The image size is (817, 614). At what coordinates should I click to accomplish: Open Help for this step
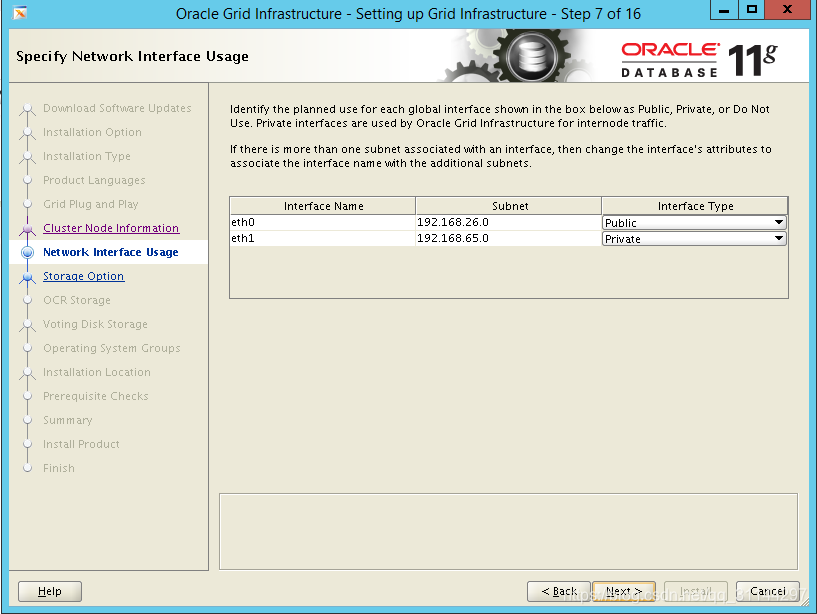pos(49,592)
